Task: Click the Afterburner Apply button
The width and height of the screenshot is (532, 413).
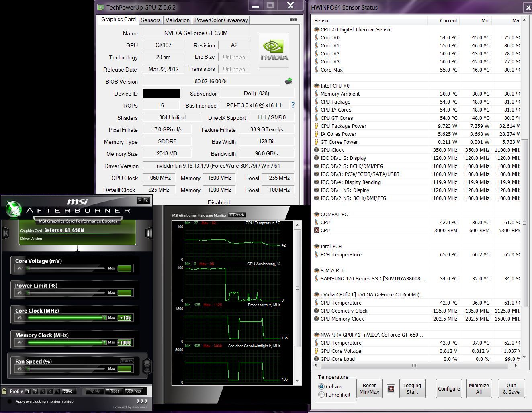Action: point(95,391)
